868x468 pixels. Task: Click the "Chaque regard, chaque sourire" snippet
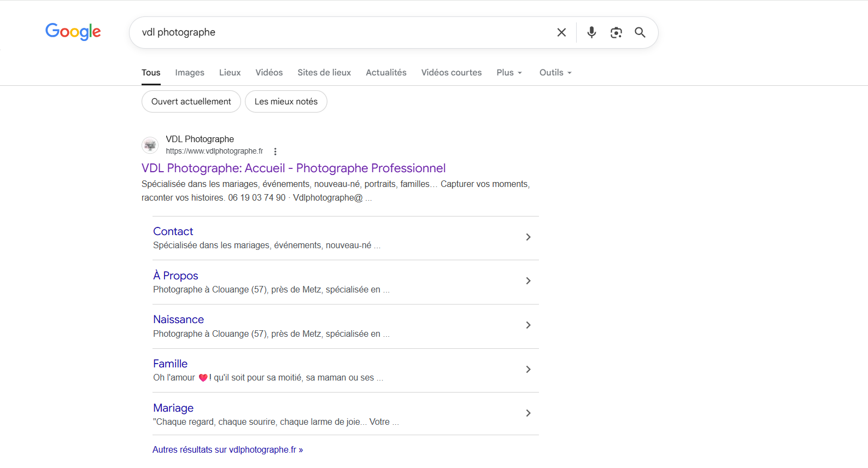tap(276, 422)
